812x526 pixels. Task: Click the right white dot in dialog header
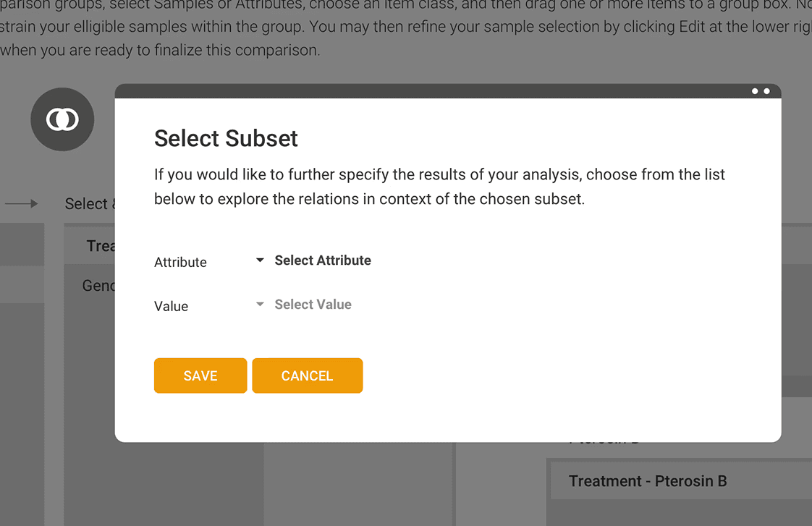pos(767,91)
